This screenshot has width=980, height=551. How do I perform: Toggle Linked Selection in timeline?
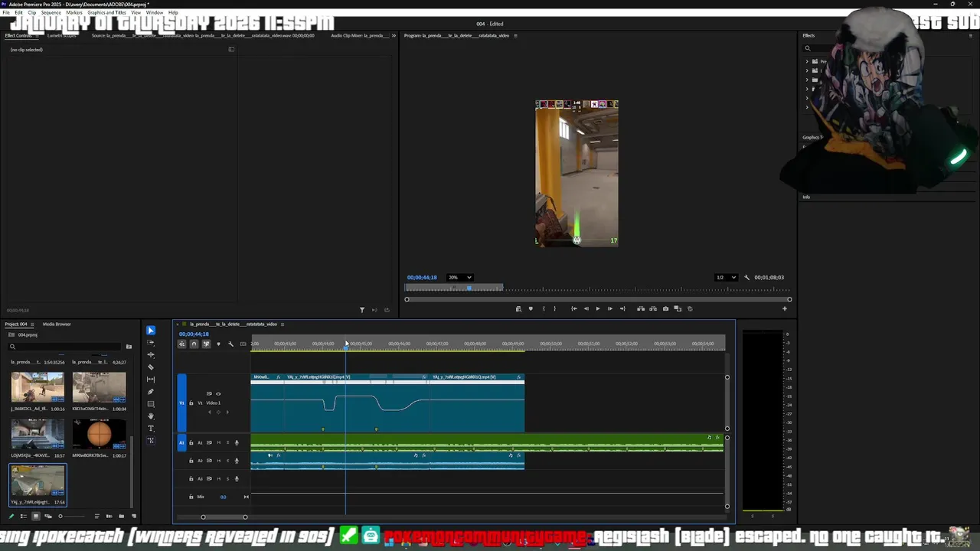(206, 344)
